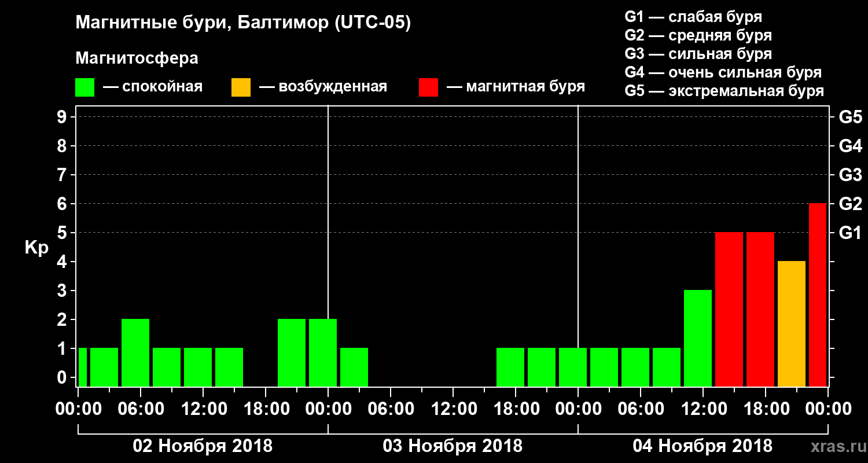
Task: Click the tall red Kp 6 bar
Action: 818,295
